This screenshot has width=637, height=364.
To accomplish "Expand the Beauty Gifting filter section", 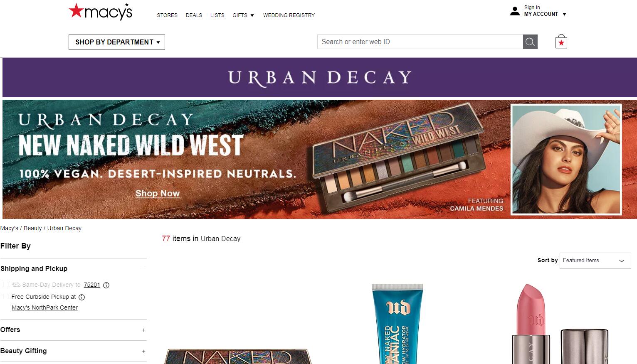I will [x=74, y=351].
